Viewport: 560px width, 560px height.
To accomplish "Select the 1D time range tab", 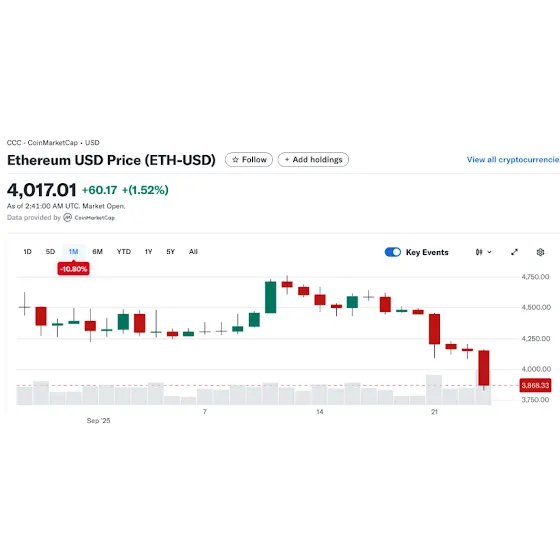I will tap(28, 252).
